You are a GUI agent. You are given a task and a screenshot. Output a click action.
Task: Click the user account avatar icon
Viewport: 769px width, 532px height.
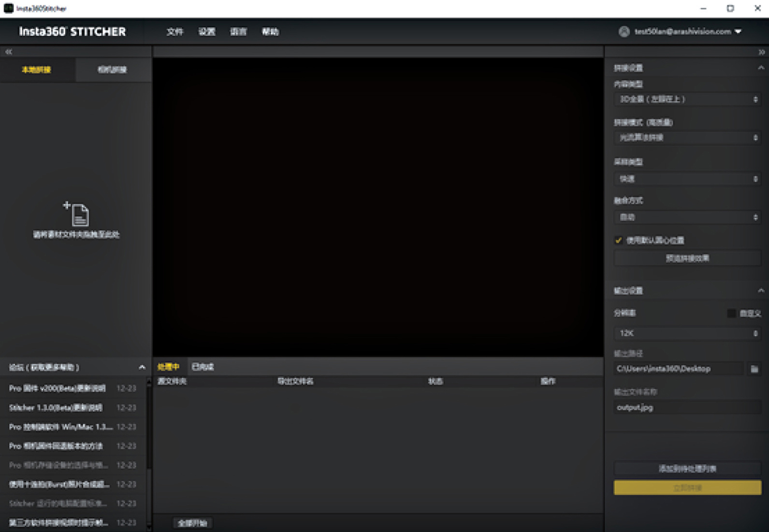624,31
